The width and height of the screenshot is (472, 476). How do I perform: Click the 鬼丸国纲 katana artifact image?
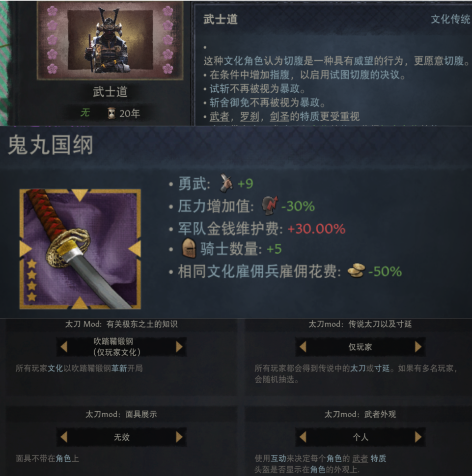click(80, 249)
